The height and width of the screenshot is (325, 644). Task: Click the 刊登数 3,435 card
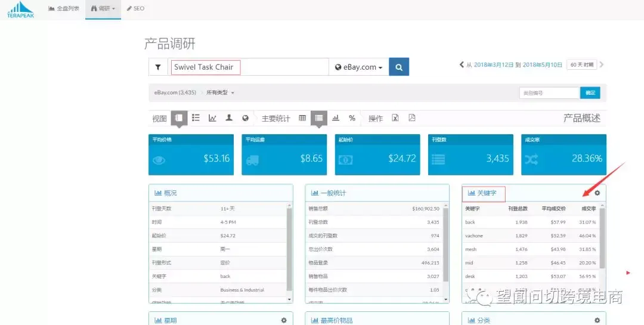470,154
